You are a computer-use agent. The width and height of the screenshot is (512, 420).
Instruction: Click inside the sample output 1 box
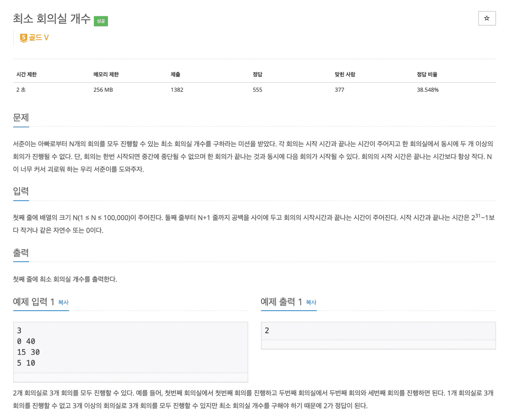[378, 331]
